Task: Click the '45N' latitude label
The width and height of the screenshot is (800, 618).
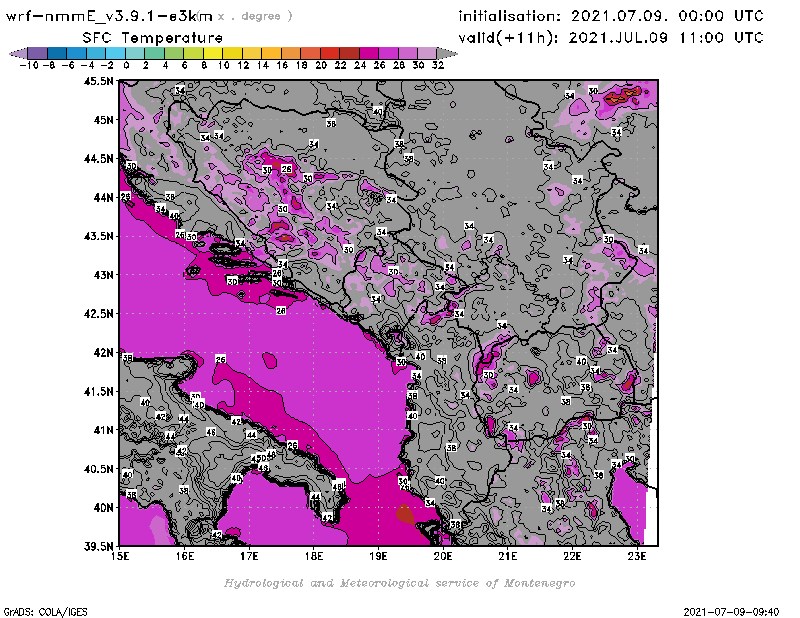Action: click(103, 120)
